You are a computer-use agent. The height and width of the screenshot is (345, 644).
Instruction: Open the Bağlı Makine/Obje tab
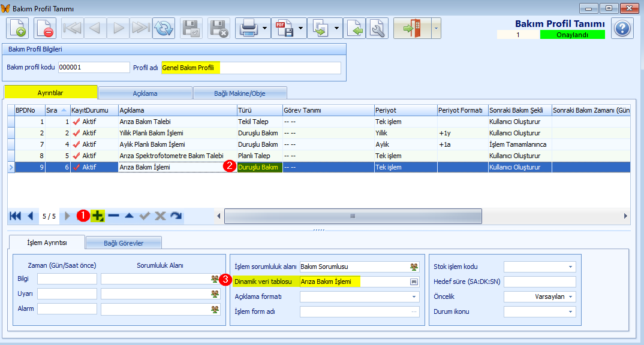pos(240,93)
